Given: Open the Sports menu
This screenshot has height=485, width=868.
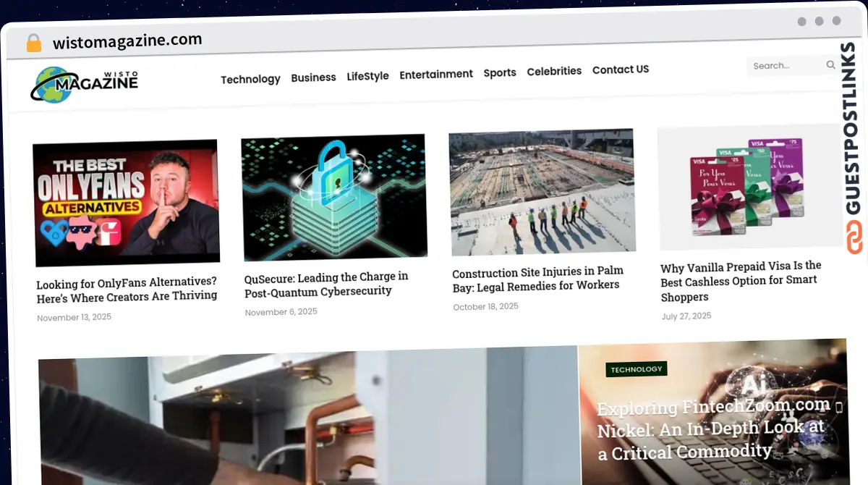Looking at the screenshot, I should [x=500, y=72].
